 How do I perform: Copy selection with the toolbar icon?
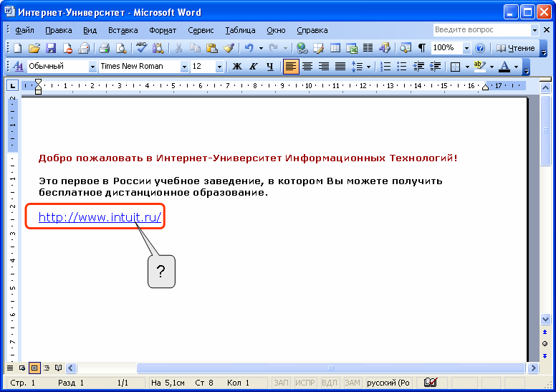tap(195, 48)
